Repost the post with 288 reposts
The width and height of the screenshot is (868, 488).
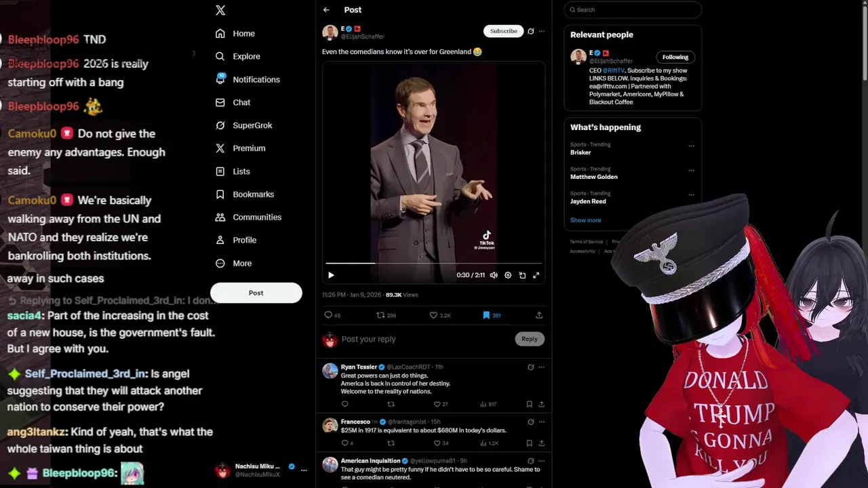pyautogui.click(x=387, y=315)
